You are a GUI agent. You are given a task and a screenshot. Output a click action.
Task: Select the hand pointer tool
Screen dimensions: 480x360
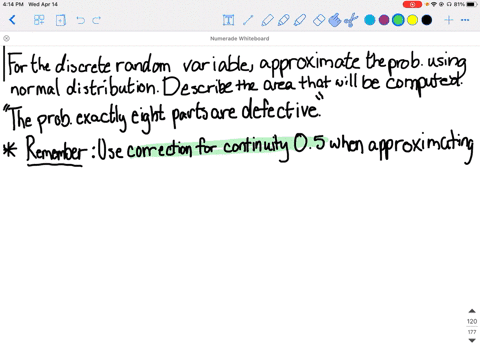point(335,20)
